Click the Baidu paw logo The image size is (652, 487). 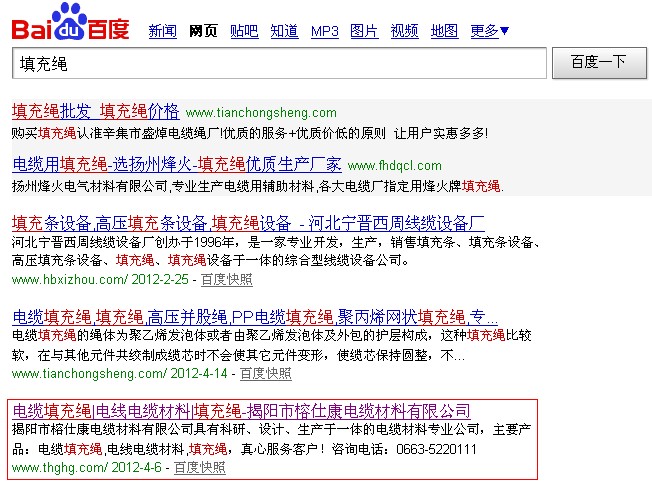point(70,21)
